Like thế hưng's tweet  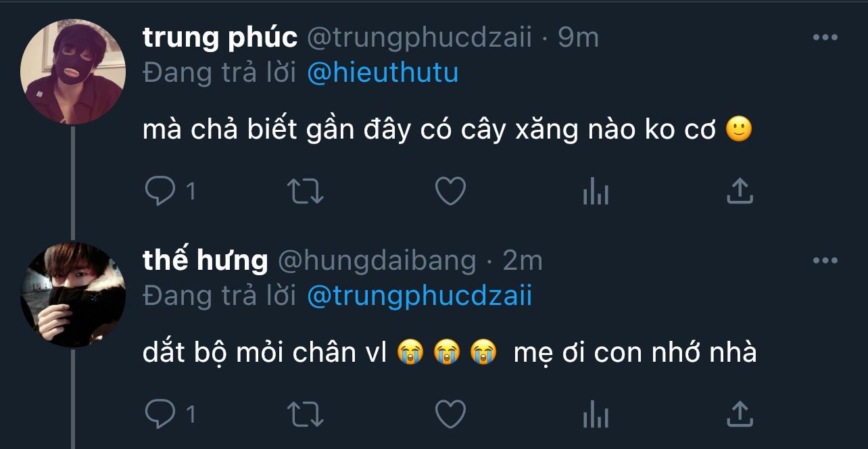[x=450, y=413]
